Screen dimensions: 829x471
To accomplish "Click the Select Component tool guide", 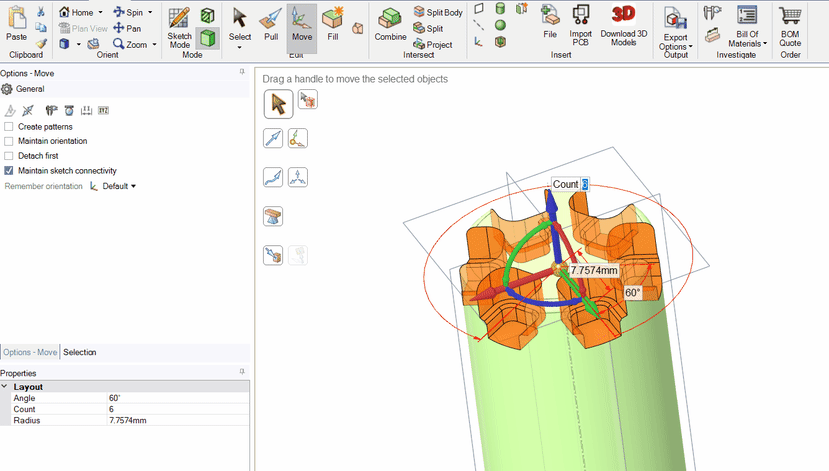I will 308,99.
